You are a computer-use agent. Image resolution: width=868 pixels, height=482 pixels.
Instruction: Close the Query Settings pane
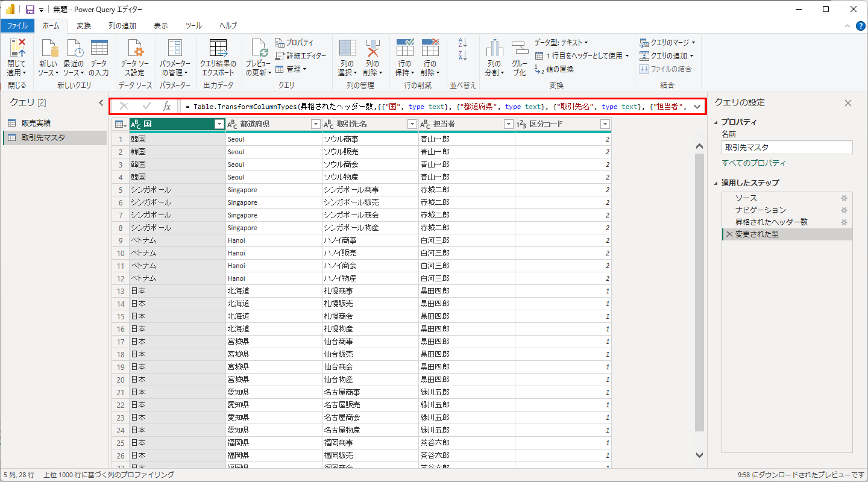pos(848,103)
